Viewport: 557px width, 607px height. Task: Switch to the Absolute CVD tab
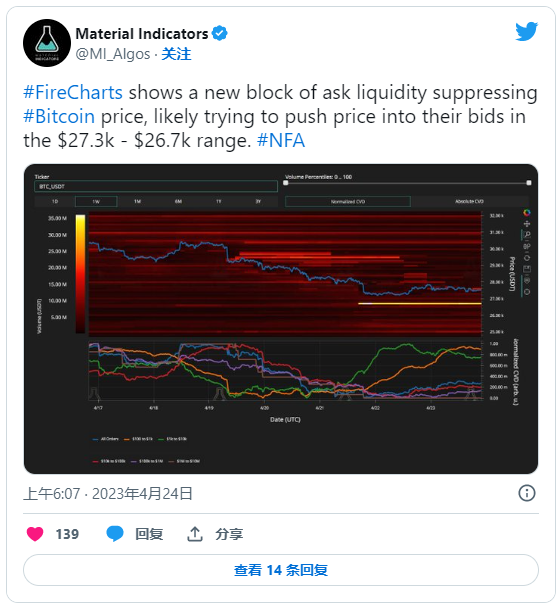click(x=469, y=202)
